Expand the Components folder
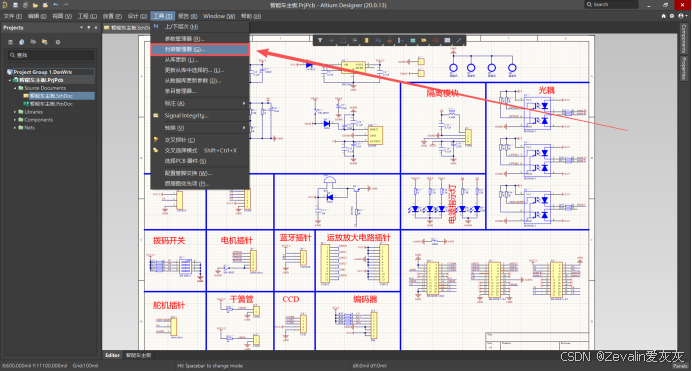 click(x=15, y=120)
